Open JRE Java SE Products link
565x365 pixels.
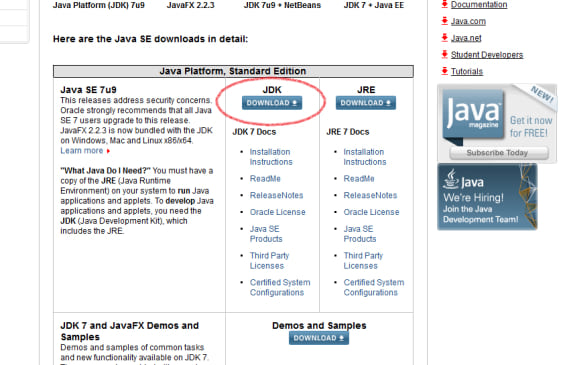click(x=360, y=234)
